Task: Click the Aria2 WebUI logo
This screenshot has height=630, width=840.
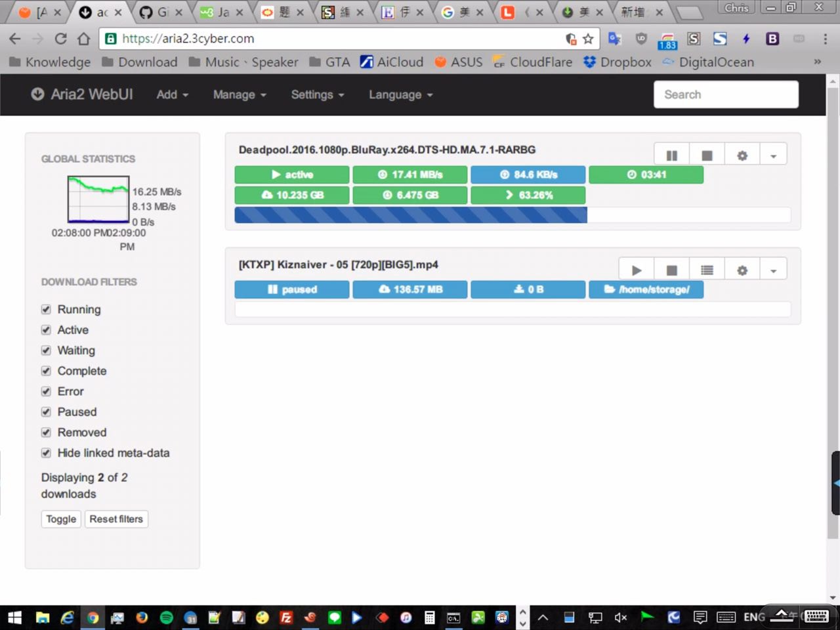Action: [x=82, y=94]
